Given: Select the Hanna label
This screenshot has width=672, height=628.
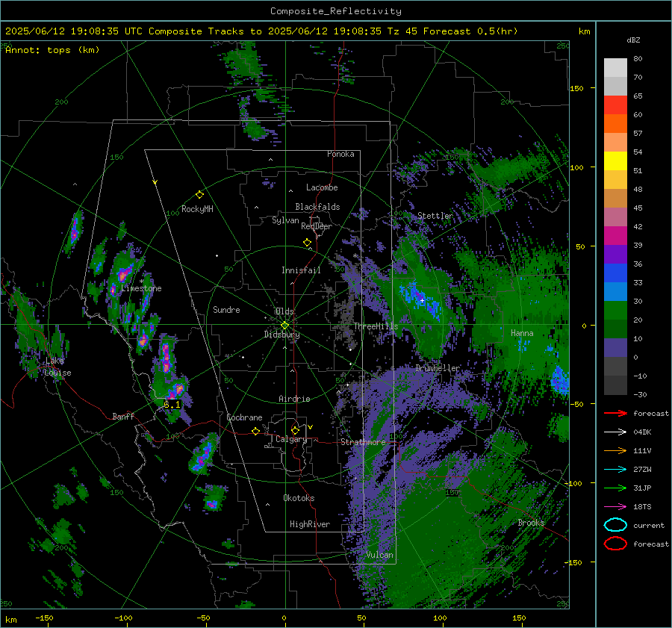Looking at the screenshot, I should click(x=522, y=333).
